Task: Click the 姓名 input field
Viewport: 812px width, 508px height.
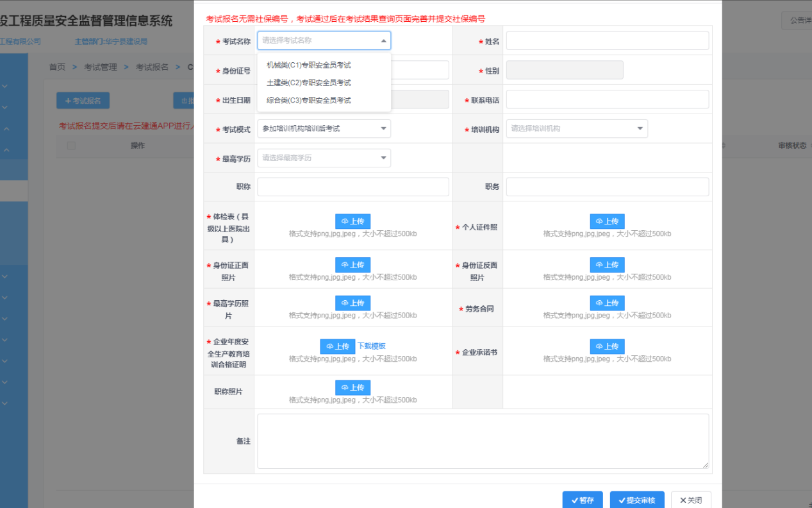Action: pos(607,40)
